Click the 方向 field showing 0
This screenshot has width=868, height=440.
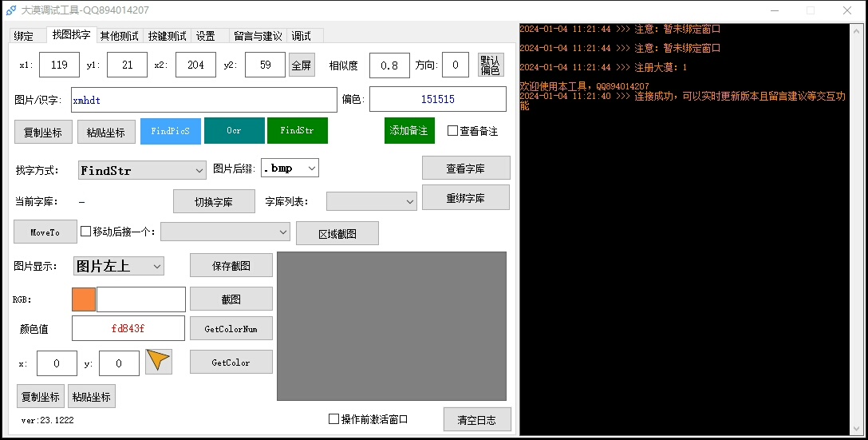point(456,65)
